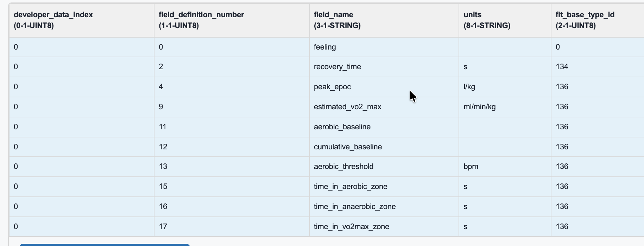Select the field_name column header
Viewport: 644px width, 246px height.
point(337,20)
